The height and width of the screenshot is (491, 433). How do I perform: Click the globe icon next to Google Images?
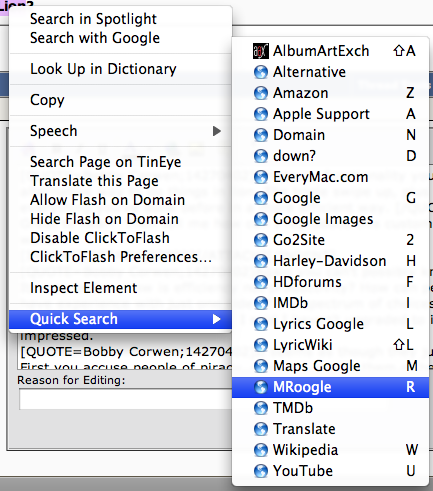[x=261, y=219]
